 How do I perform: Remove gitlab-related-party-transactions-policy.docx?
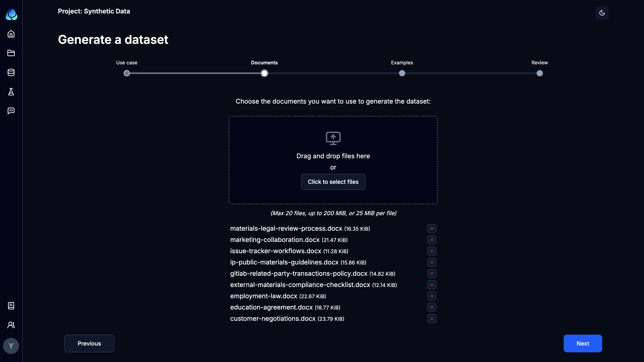click(x=432, y=274)
